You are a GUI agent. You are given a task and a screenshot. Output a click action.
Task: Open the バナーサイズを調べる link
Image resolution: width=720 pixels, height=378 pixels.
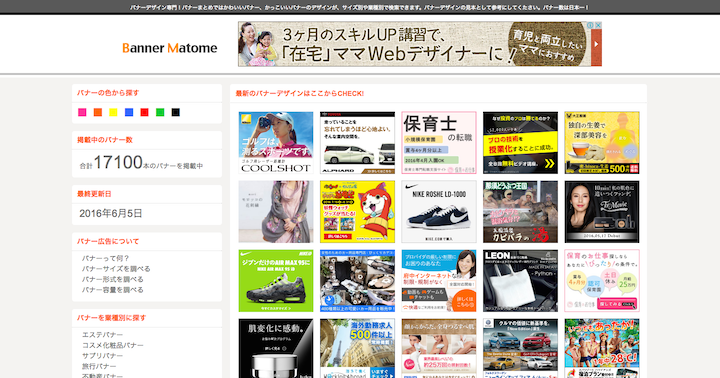[x=116, y=269]
